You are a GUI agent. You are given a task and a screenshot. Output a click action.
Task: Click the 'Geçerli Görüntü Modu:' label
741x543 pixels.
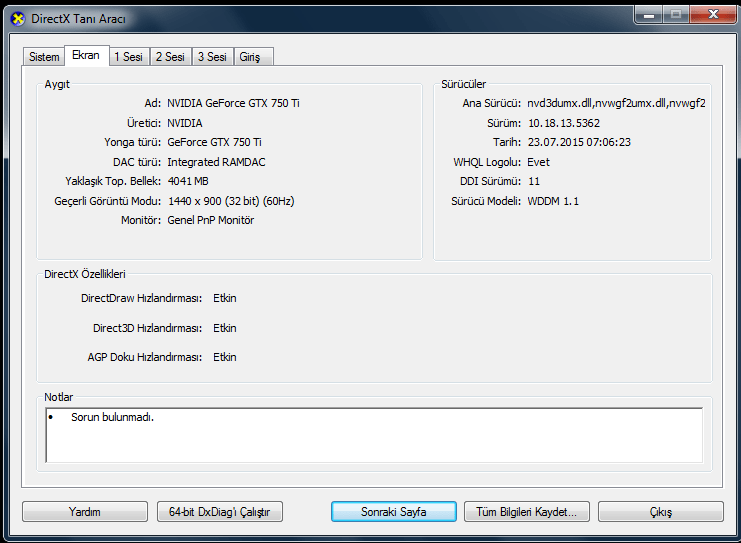[x=108, y=201]
